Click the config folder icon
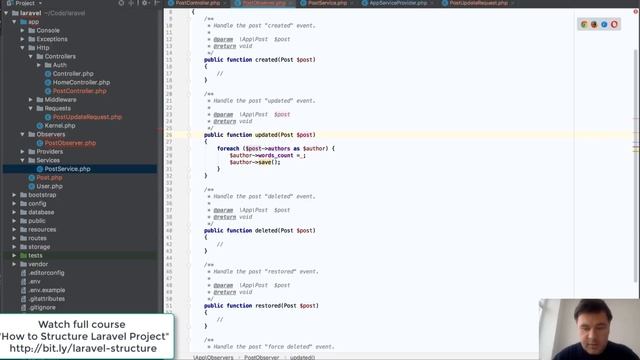640x360 pixels. [x=23, y=204]
